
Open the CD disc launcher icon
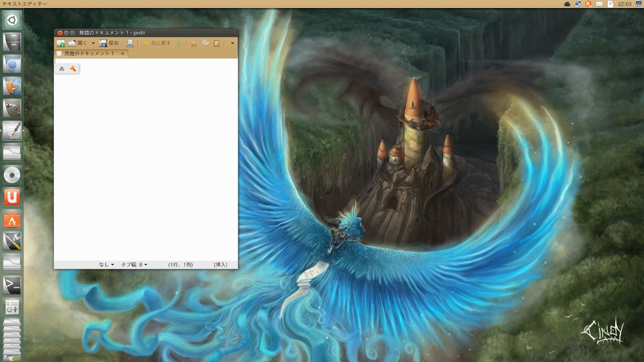click(12, 175)
